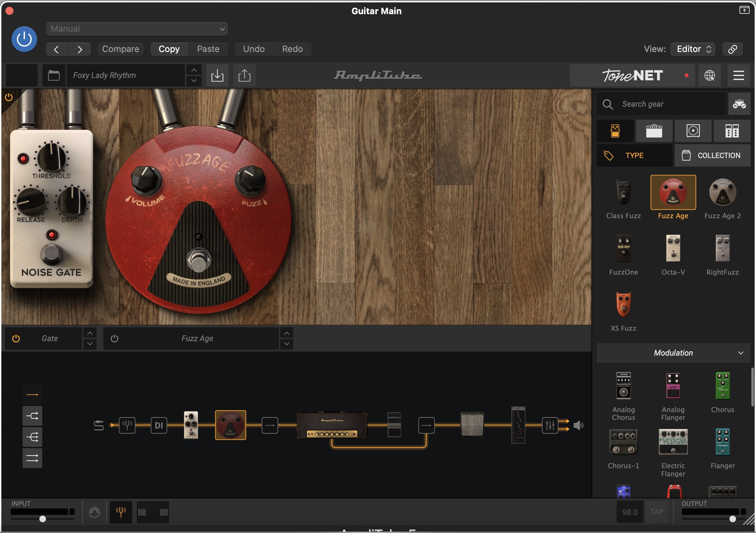
Task: Click the save preset download icon
Action: (x=217, y=75)
